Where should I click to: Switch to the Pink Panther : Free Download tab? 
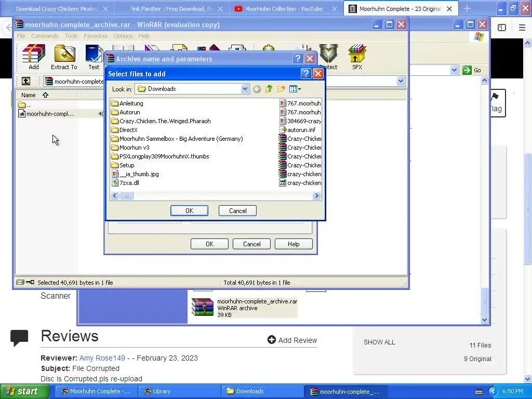(x=172, y=9)
